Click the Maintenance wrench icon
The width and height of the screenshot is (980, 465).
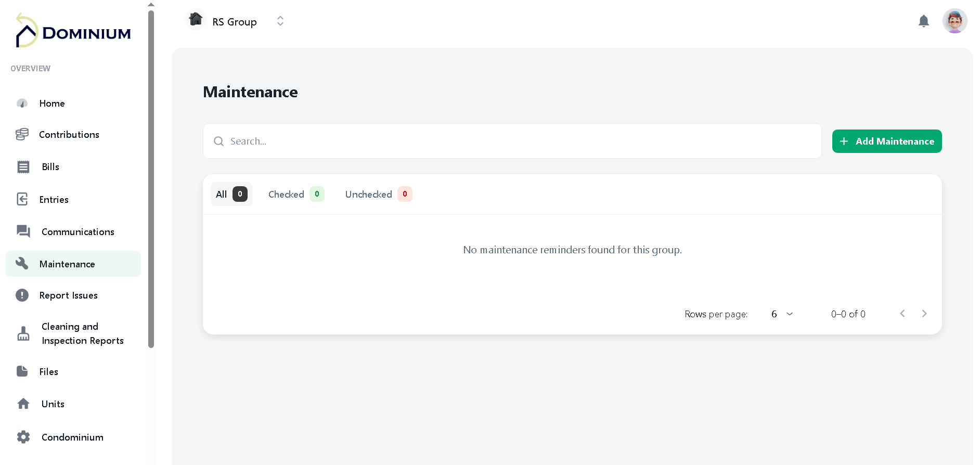tap(22, 263)
